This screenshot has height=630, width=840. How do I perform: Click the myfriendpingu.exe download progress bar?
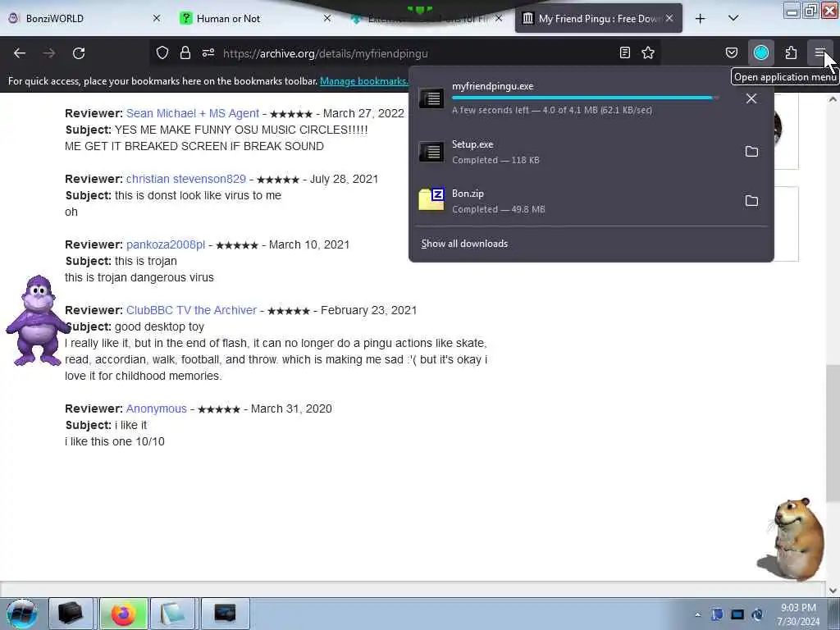tap(585, 98)
